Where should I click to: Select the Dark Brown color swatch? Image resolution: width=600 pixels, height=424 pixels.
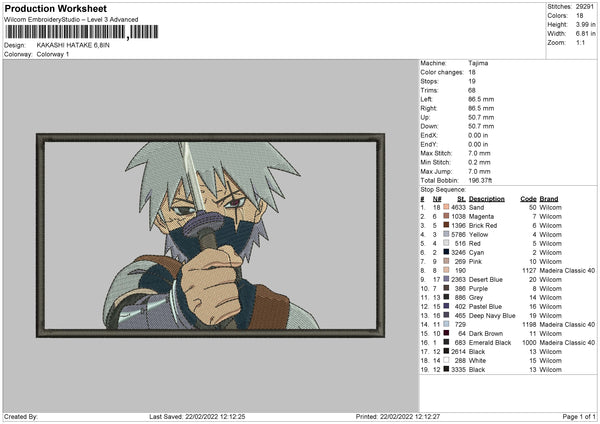(x=446, y=333)
